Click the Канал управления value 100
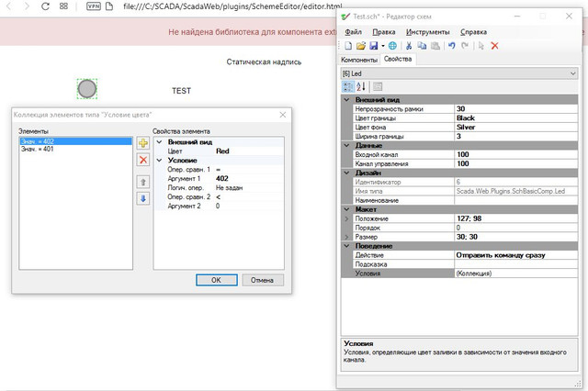Viewport: 588px width, 391px height. (516, 163)
